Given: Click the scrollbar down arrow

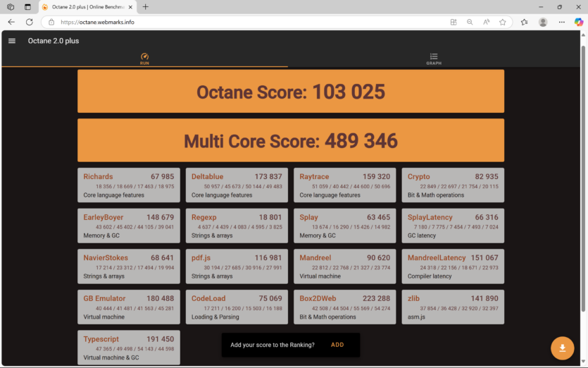Looking at the screenshot, I should tap(583, 362).
